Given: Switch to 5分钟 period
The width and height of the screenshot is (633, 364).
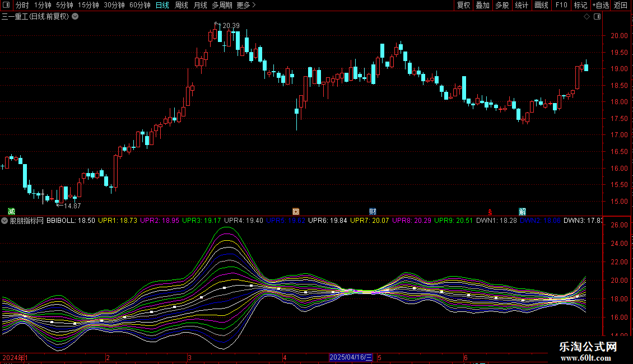Looking at the screenshot, I should tap(64, 5).
